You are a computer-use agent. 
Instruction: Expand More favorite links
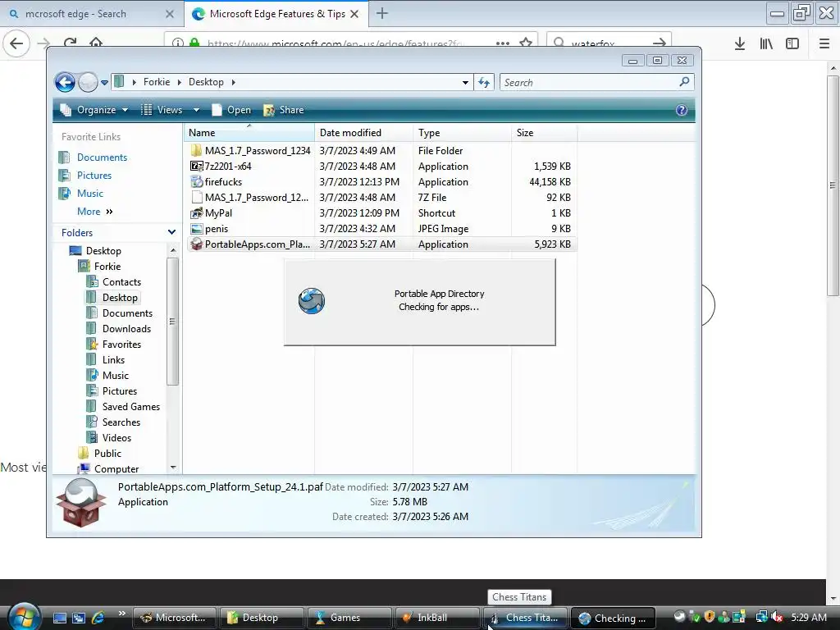coord(95,212)
